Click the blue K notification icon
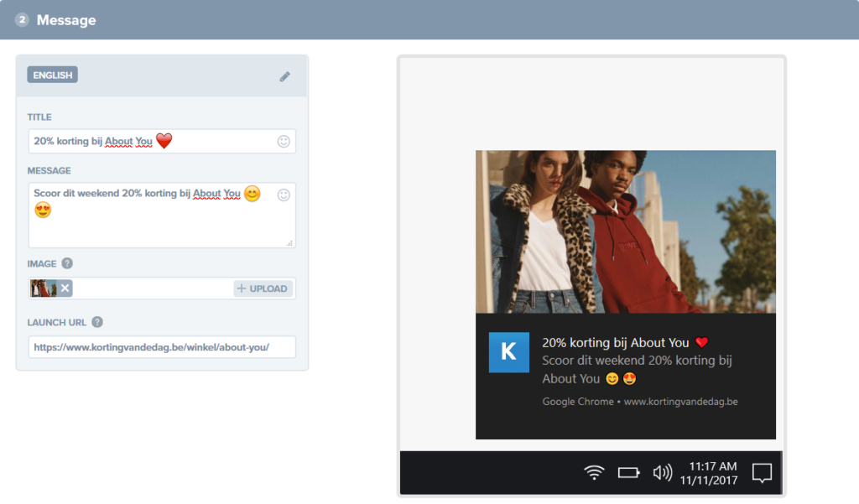 click(x=509, y=352)
